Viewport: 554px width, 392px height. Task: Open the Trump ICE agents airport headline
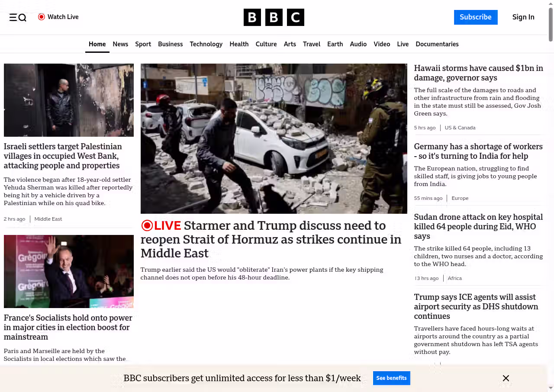[476, 306]
